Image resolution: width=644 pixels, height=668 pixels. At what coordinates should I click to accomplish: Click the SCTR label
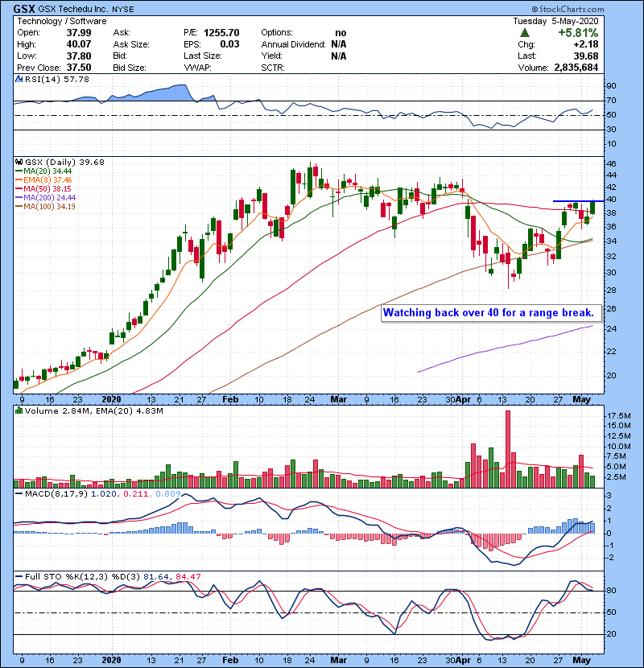pos(273,68)
